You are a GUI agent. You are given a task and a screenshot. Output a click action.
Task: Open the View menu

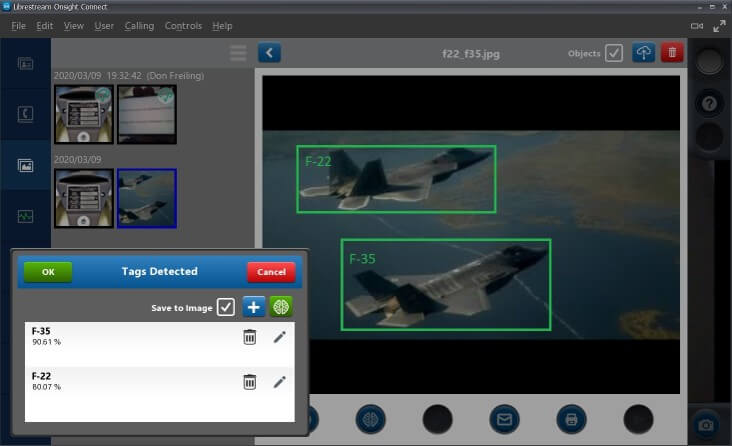click(74, 26)
